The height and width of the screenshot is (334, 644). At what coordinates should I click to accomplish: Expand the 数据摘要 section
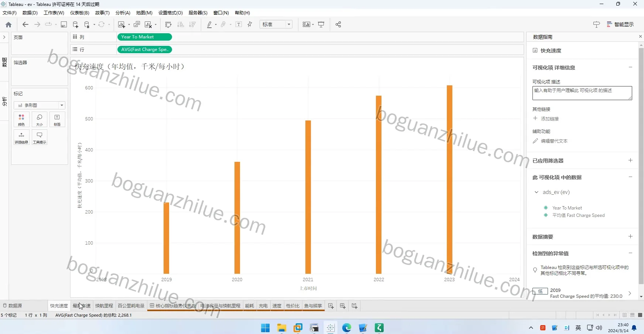[x=630, y=236]
